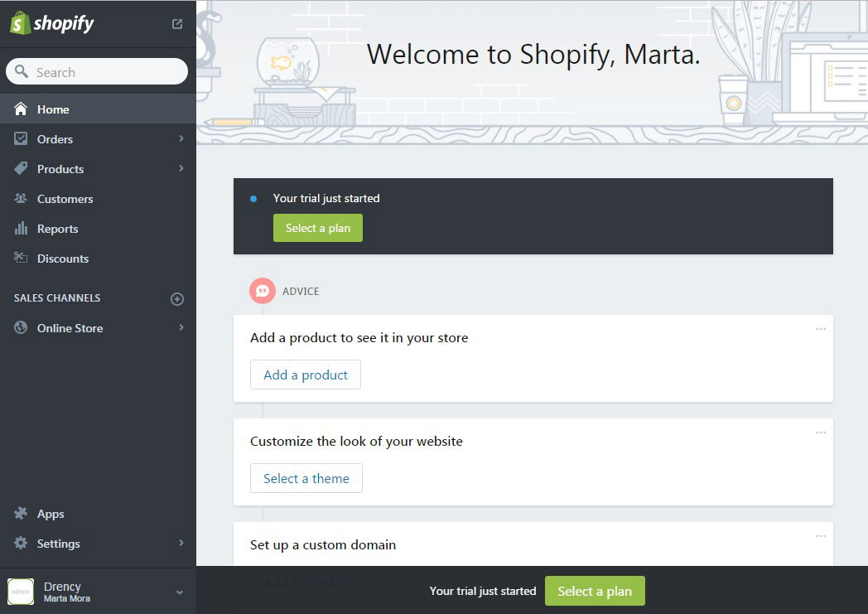Click 'Customize the look of your website' heading

coord(356,442)
